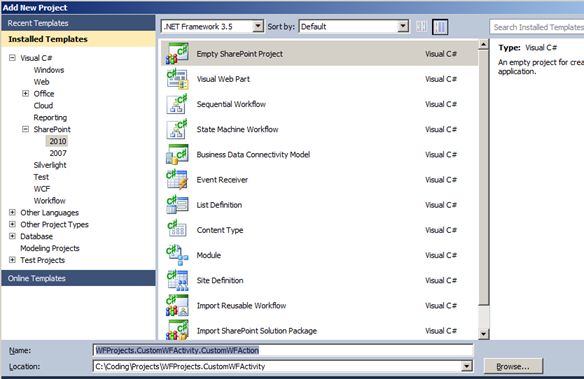Select the Modeling Projects node
Viewport: 584px width, 379px height.
50,248
